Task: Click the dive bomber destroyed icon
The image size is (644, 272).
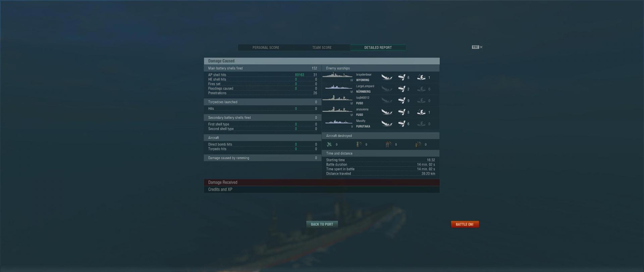Action: 388,144
